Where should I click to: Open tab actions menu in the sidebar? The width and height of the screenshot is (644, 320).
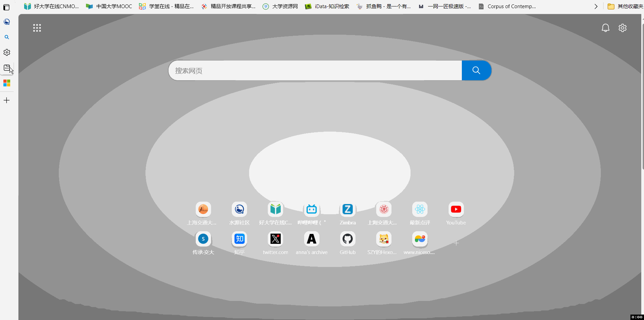click(6, 7)
